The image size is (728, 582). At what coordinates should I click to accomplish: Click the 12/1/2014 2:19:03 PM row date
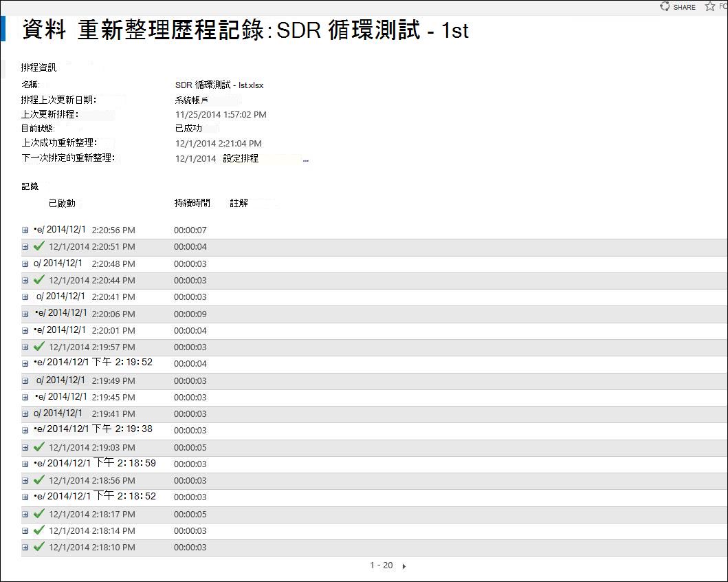pos(92,447)
